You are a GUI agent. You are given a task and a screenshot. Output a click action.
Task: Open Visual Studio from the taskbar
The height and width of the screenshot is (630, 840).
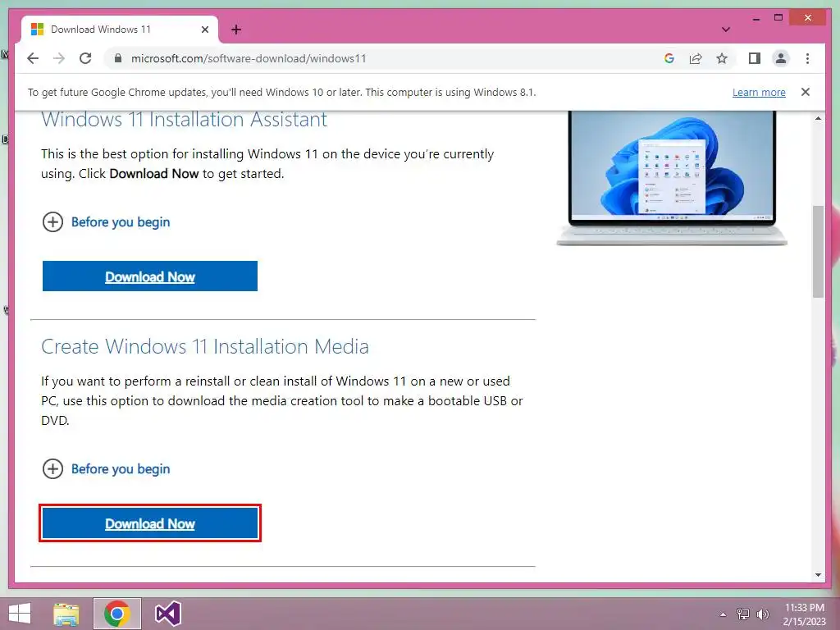click(167, 614)
